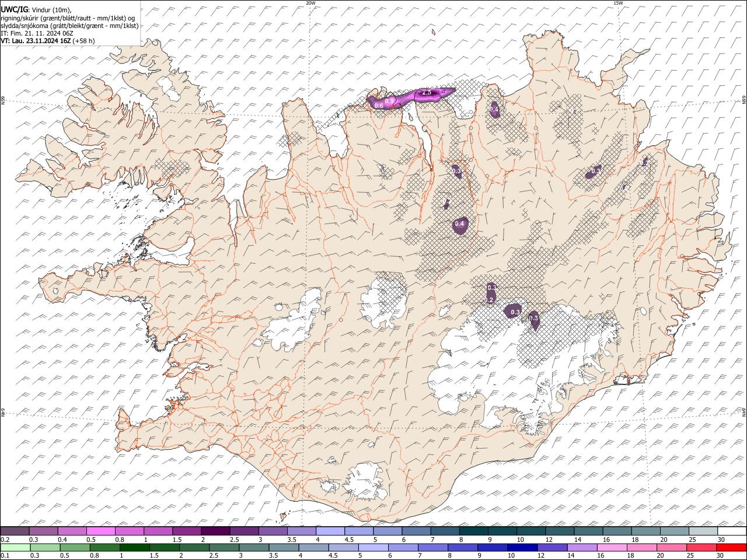Select the violet 14 swatch in lower legend
Viewport: 747px width, 560px height.
(x=582, y=547)
